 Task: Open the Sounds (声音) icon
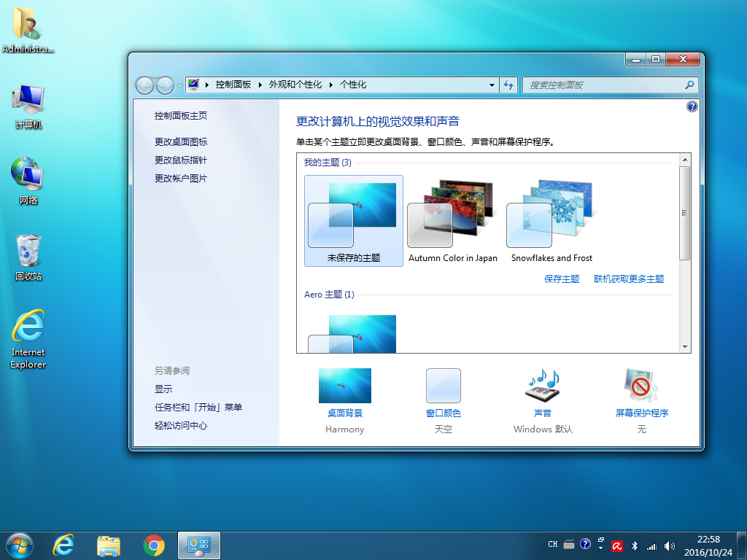(543, 385)
